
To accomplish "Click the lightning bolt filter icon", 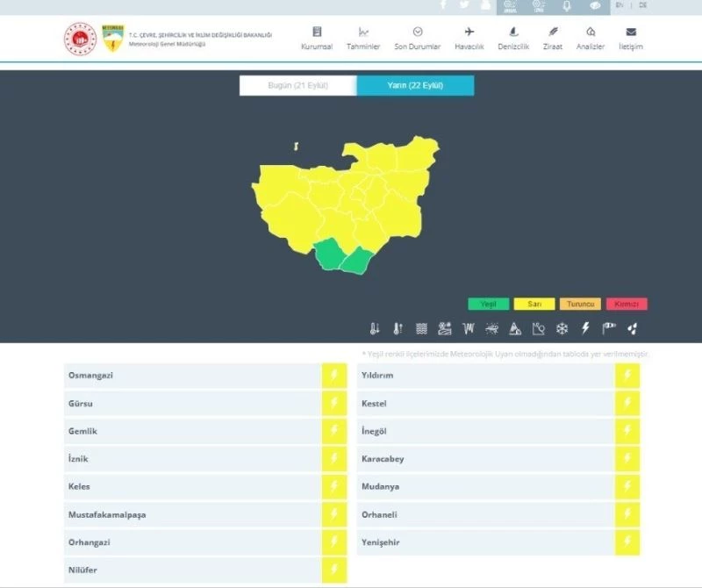I will point(586,329).
